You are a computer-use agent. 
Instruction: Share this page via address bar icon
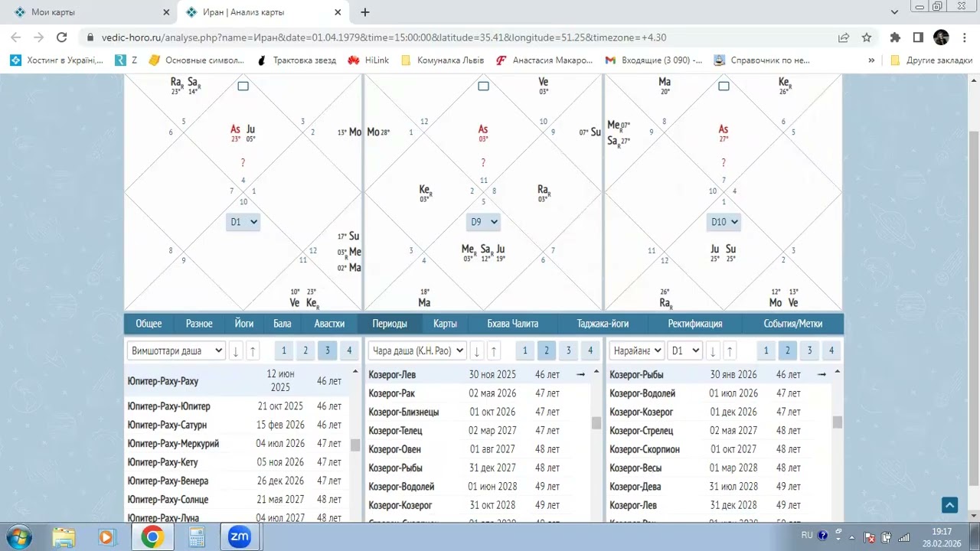click(844, 37)
